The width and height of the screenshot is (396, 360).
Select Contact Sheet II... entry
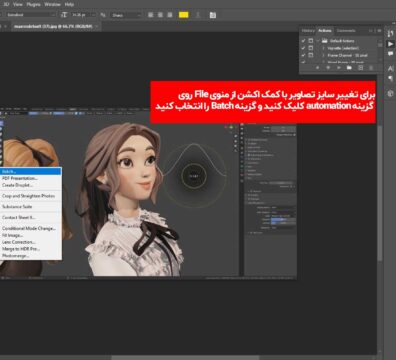31,217
